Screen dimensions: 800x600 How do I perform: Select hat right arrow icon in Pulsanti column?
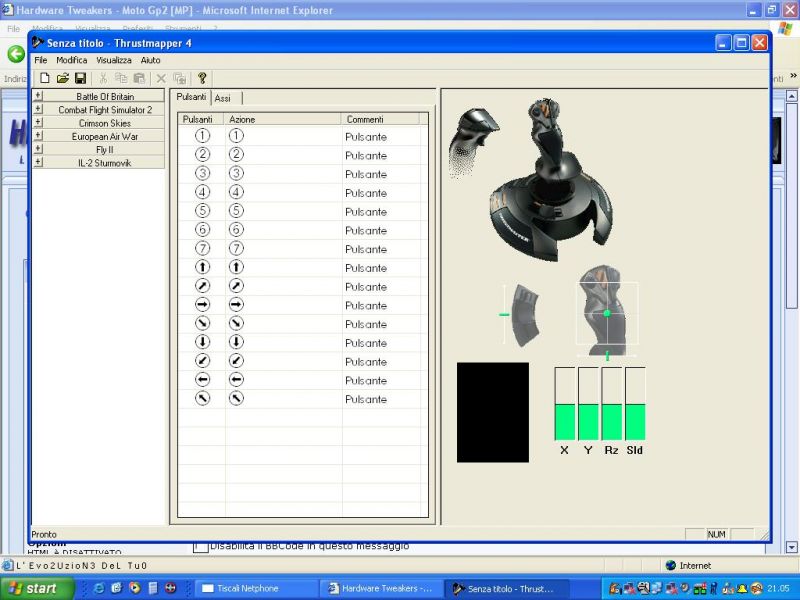click(x=203, y=305)
